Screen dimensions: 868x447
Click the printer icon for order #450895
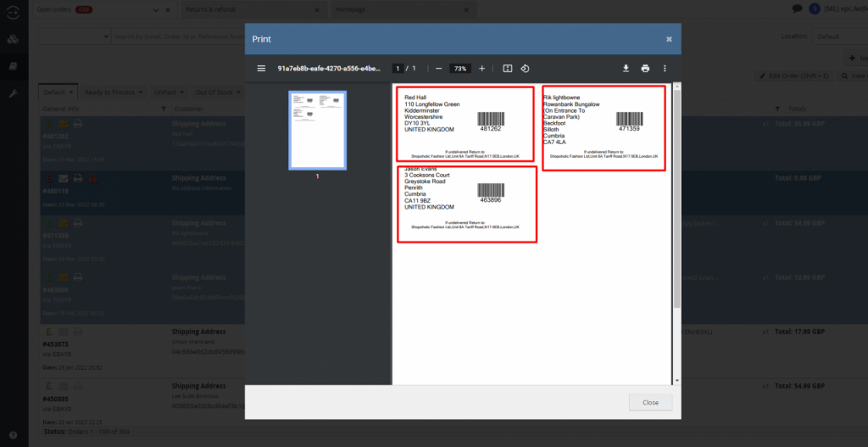pyautogui.click(x=78, y=386)
